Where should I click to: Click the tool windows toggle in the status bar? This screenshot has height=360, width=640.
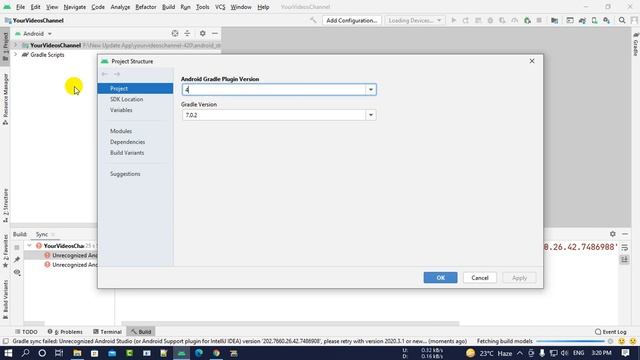click(5, 341)
